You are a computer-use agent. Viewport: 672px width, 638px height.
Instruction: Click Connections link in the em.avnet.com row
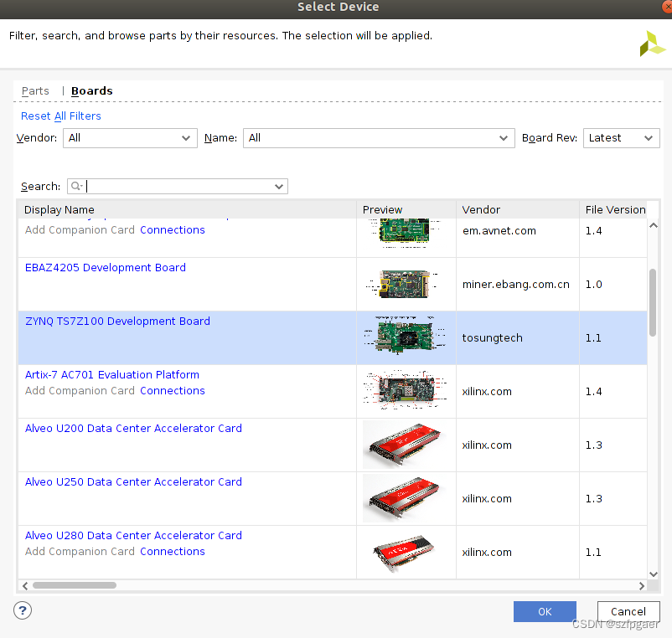tap(173, 230)
